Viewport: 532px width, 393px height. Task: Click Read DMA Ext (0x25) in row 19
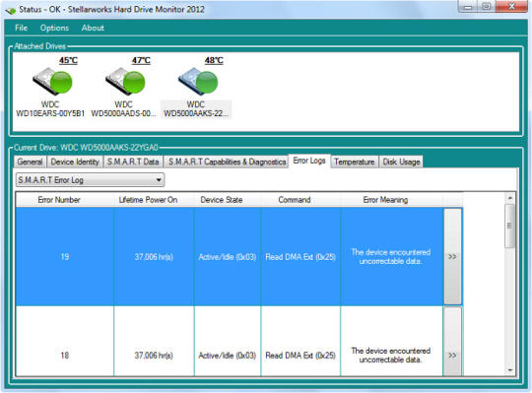tap(300, 257)
